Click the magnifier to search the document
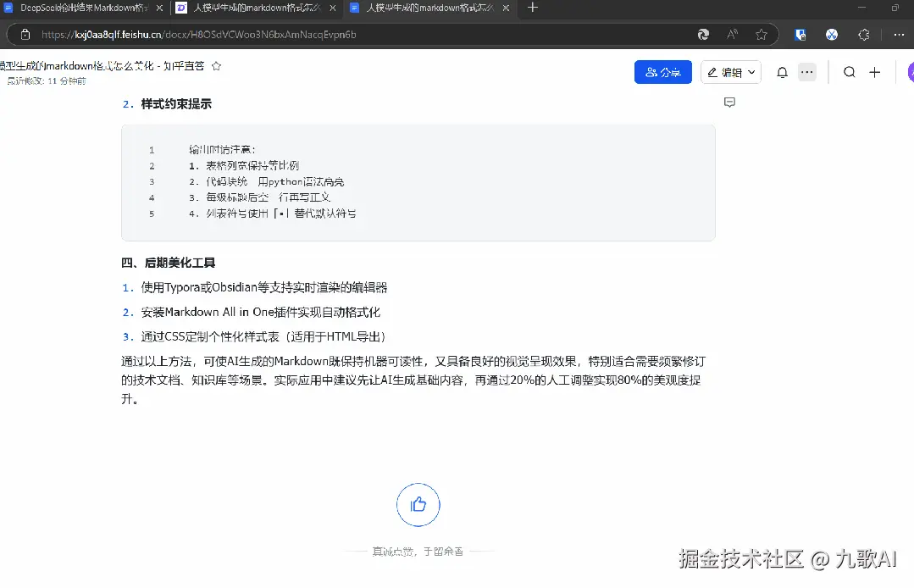The width and height of the screenshot is (914, 588). pyautogui.click(x=849, y=72)
